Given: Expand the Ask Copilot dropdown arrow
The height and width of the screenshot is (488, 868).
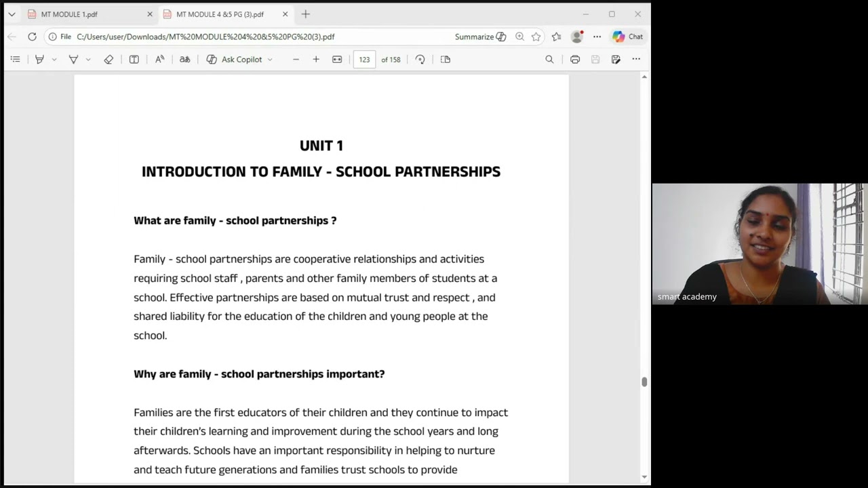Looking at the screenshot, I should pos(270,60).
